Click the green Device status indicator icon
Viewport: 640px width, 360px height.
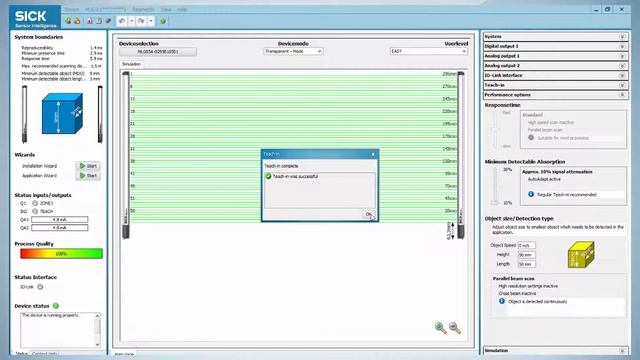(x=56, y=306)
